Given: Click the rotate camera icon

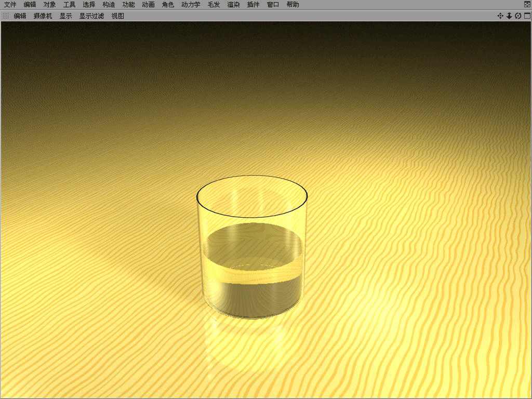Looking at the screenshot, I should [518, 16].
